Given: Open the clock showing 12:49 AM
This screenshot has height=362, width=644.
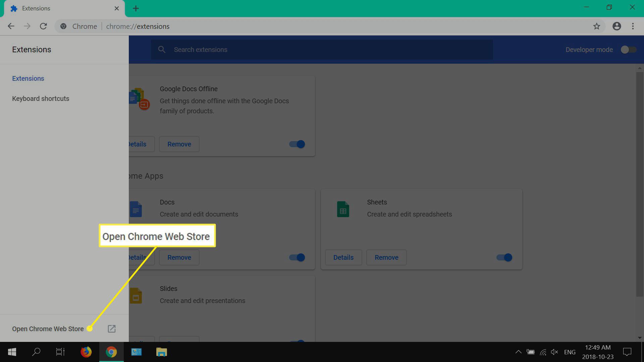Looking at the screenshot, I should click(598, 352).
